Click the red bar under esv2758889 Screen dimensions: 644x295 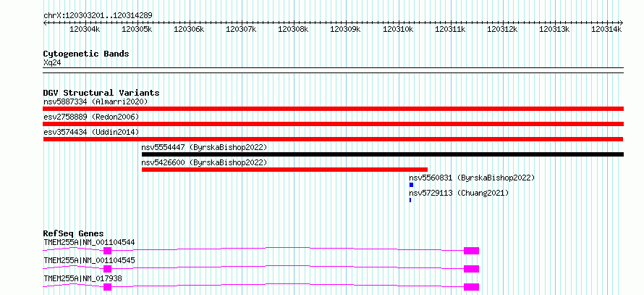click(x=333, y=124)
